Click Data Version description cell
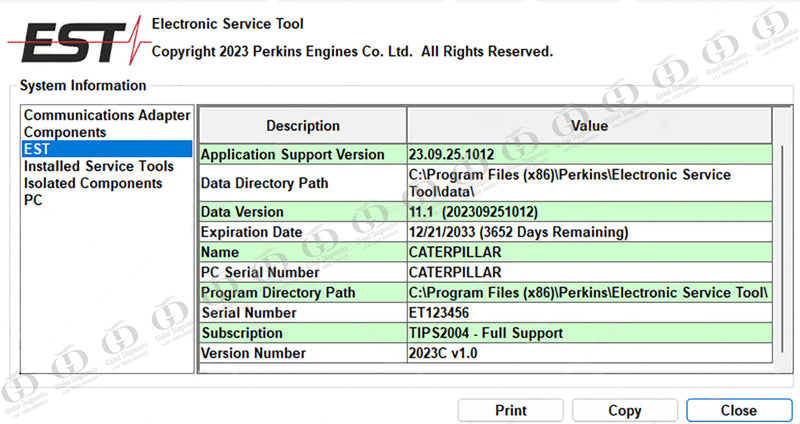 tap(303, 211)
